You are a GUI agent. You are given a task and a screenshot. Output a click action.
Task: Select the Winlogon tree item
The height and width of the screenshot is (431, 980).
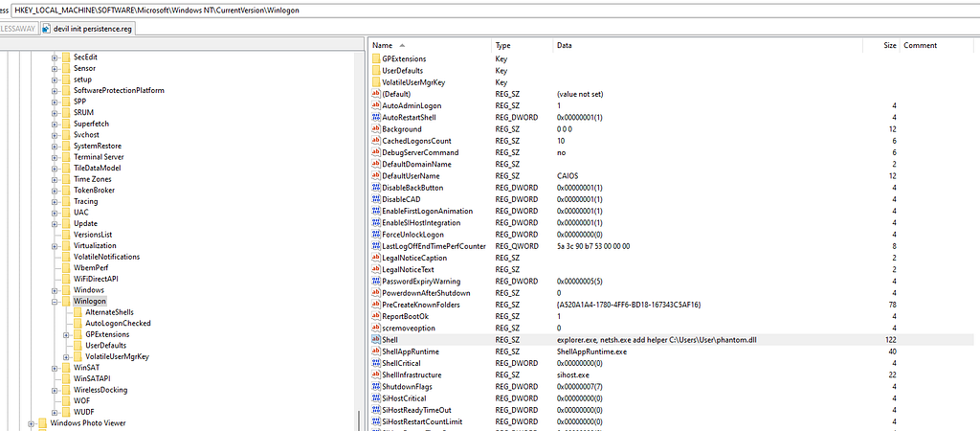tap(89, 302)
